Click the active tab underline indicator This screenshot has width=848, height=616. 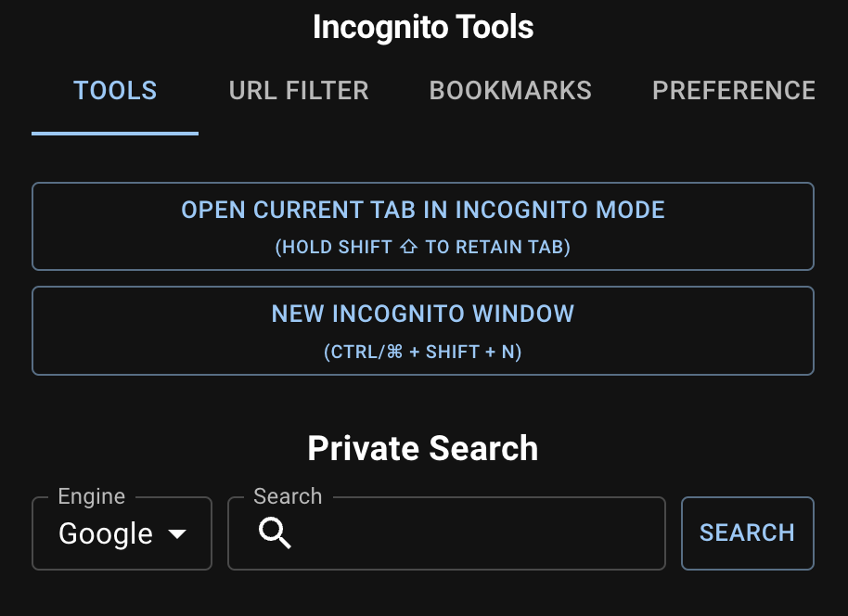coord(114,134)
